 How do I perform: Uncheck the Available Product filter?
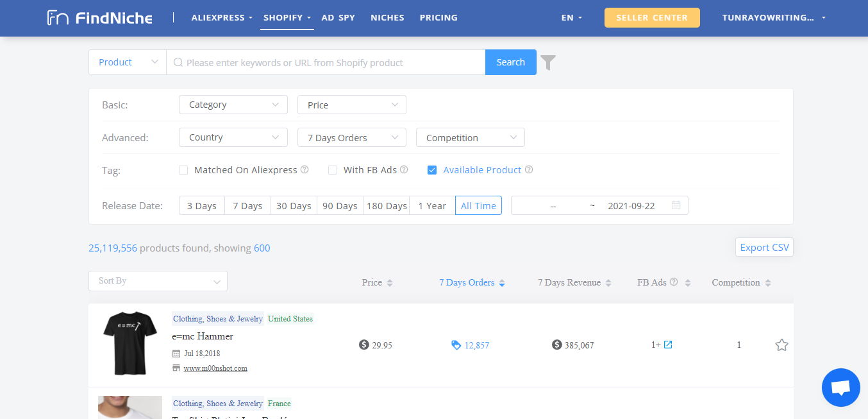pos(432,169)
